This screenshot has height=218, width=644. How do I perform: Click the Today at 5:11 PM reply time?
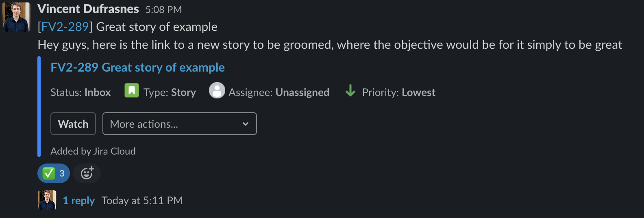142,201
